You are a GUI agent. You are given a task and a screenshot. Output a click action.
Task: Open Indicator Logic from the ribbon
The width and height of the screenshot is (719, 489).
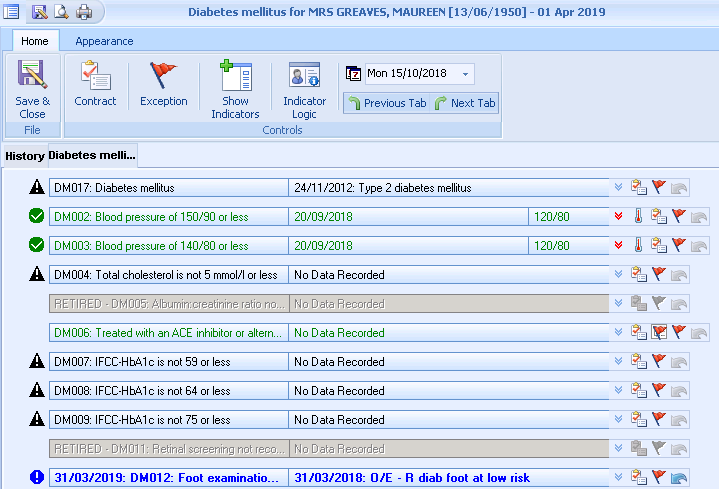tap(304, 90)
